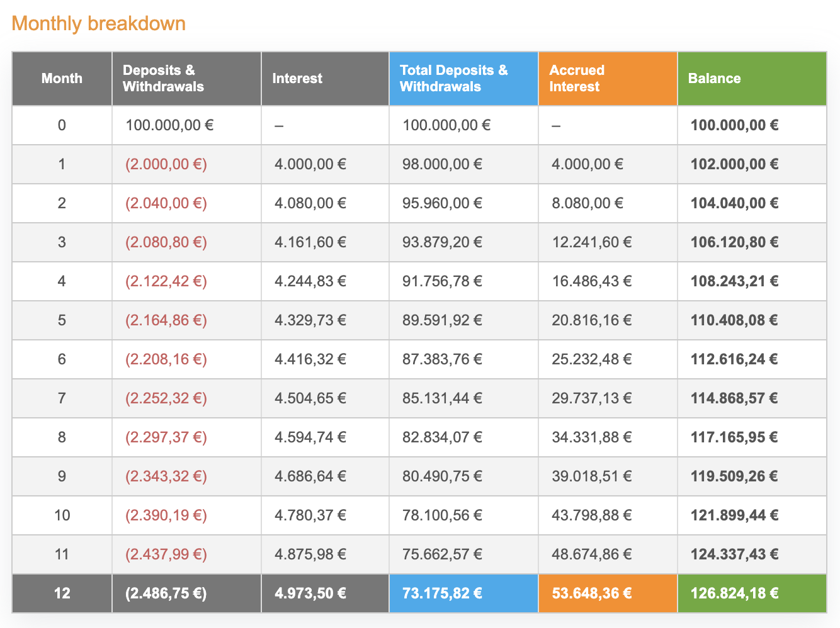Click total 93.879,20 € in month 3

tap(442, 242)
